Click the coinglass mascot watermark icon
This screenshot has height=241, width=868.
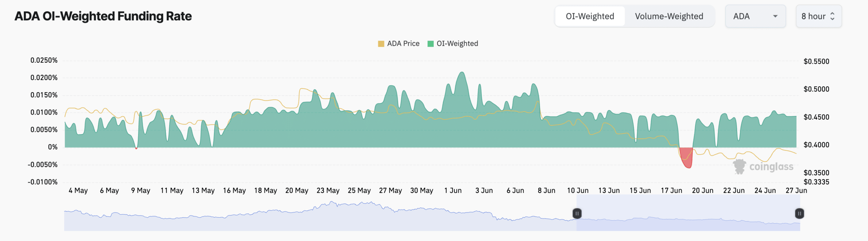[739, 166]
